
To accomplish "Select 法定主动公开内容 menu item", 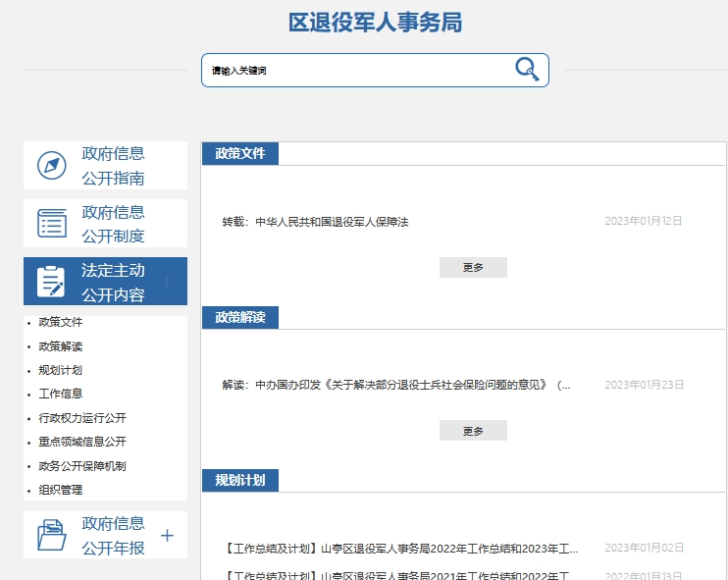I will (105, 282).
